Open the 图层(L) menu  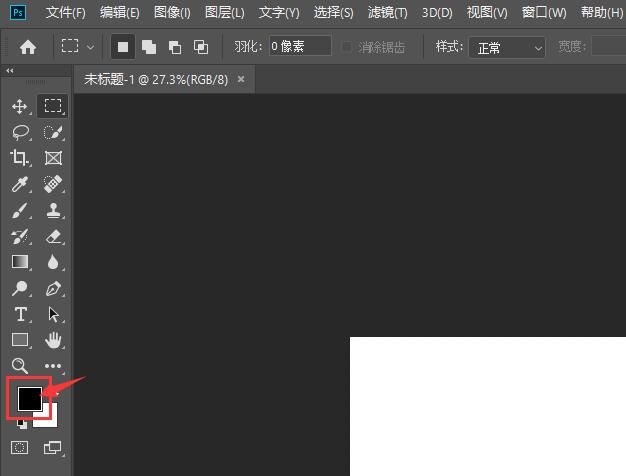pos(224,13)
